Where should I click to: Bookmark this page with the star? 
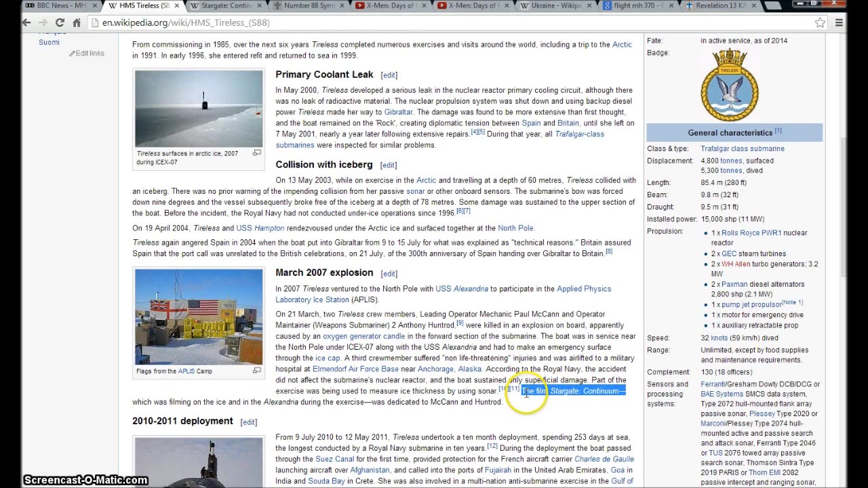click(x=821, y=22)
